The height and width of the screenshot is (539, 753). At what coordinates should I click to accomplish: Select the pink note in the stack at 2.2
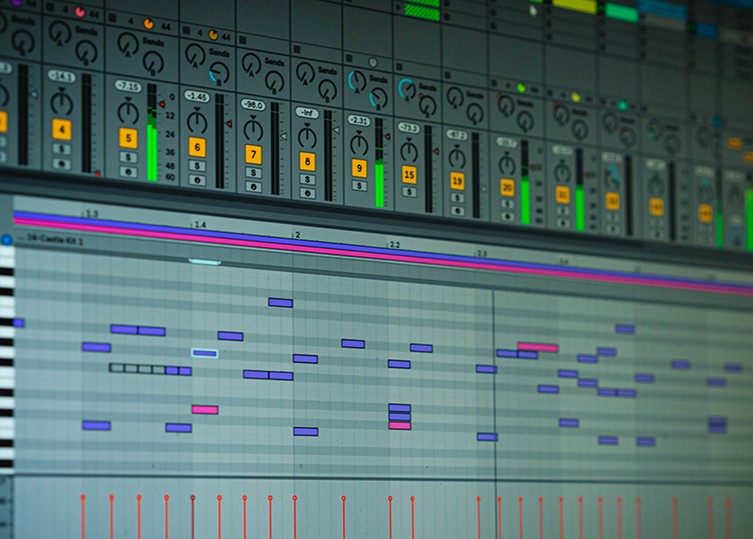click(x=400, y=426)
